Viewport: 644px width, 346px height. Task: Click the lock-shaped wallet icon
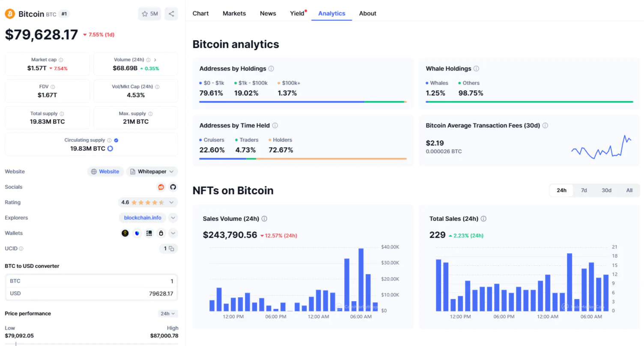coord(161,233)
